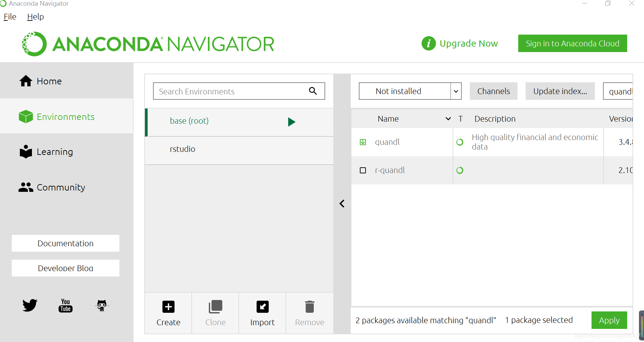Click the Upgrade Now info icon

428,43
